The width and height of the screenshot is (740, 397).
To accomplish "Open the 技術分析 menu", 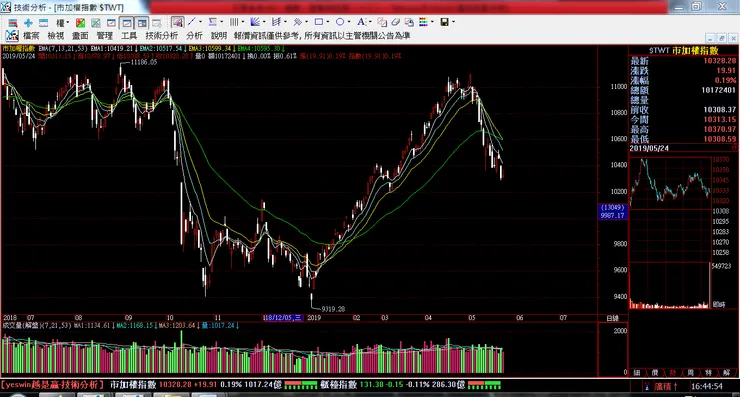I will 162,35.
